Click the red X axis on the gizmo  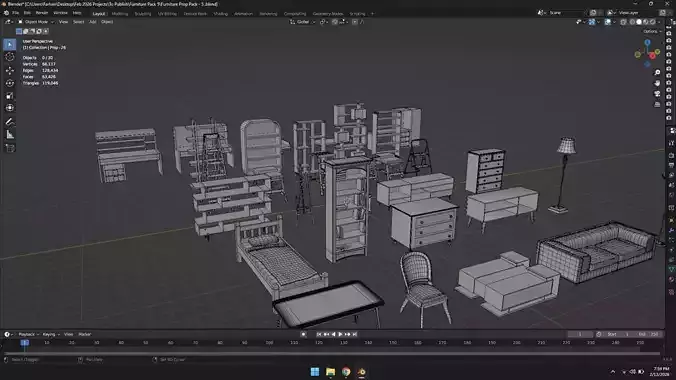click(653, 56)
